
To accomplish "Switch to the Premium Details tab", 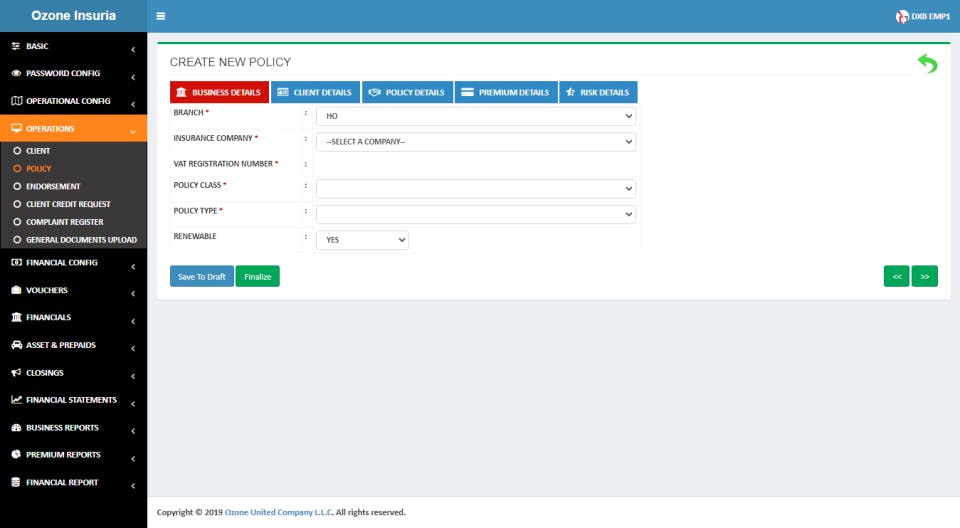I will 506,92.
